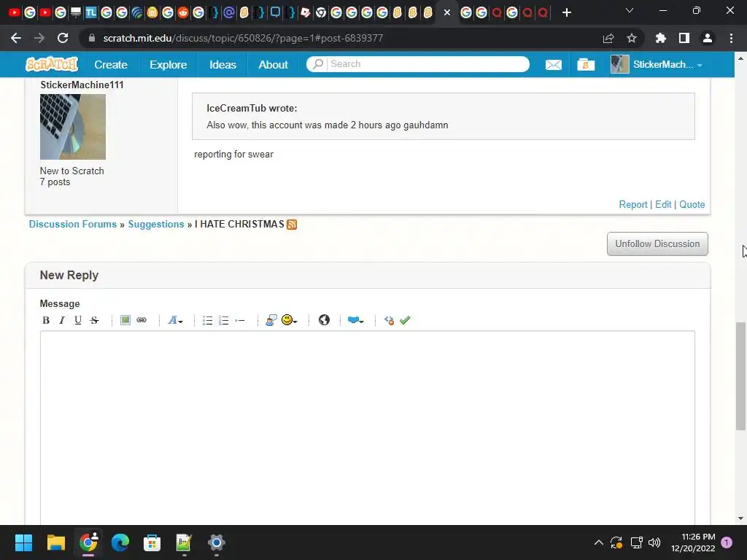Click the page vertical scrollbar thumb

coord(740,376)
